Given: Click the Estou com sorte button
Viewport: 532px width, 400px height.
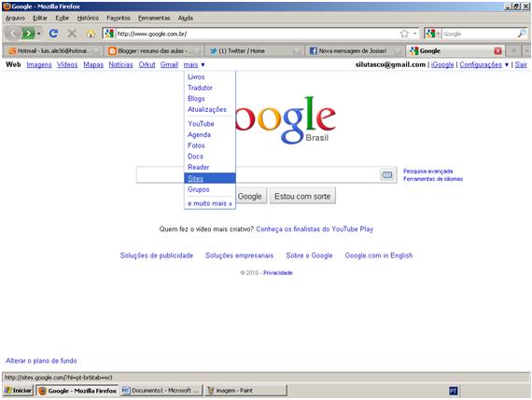Looking at the screenshot, I should pos(302,197).
